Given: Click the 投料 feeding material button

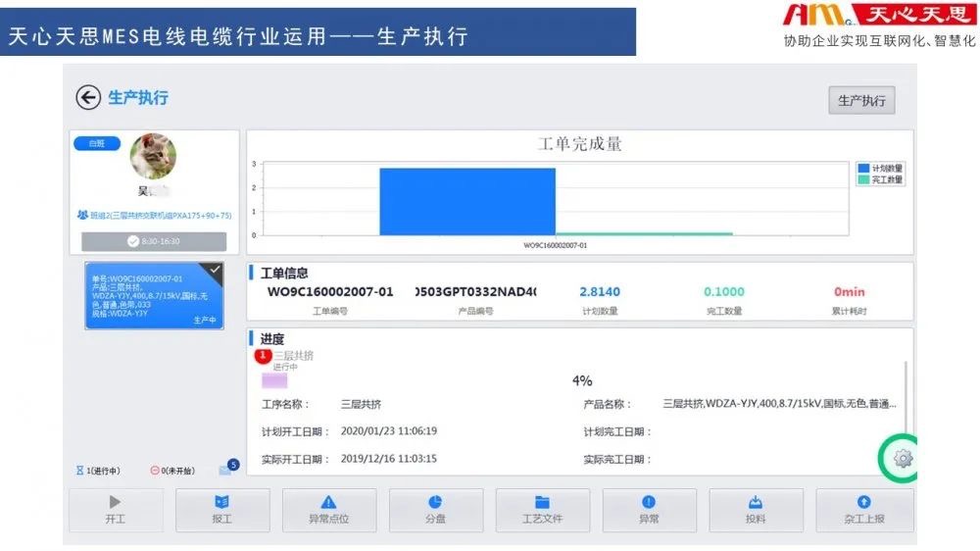Looking at the screenshot, I should 756,511.
